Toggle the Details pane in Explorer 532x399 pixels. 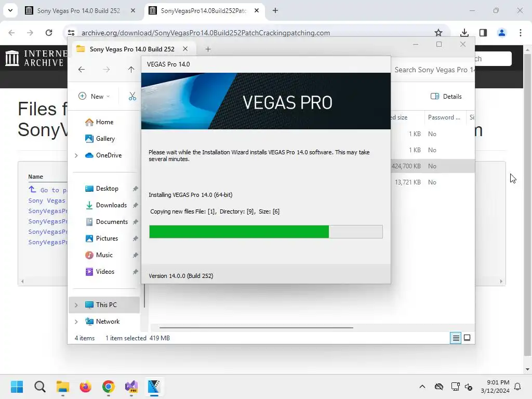(x=446, y=96)
